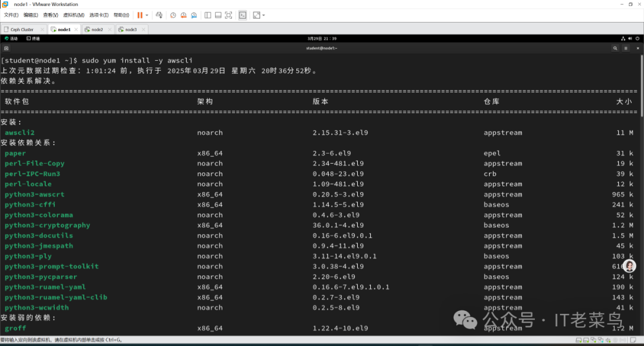Close the node1 tab
Screen dimensions: 644x346
tap(76, 30)
